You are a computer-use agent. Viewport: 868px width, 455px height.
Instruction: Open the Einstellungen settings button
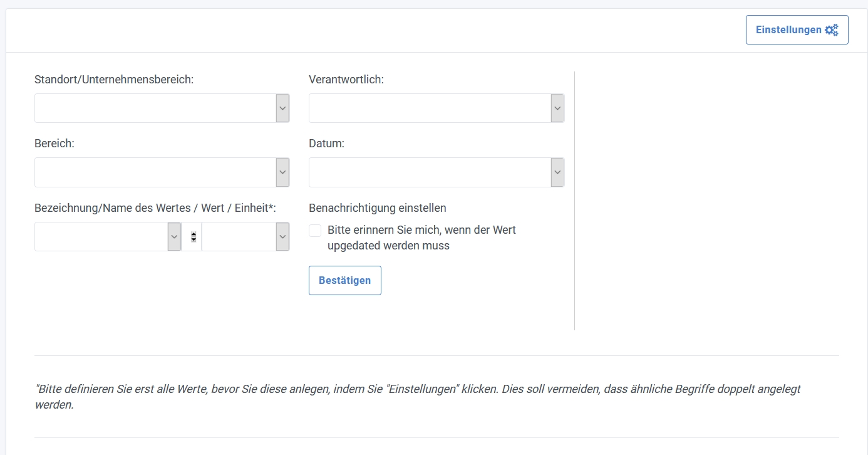click(x=789, y=30)
